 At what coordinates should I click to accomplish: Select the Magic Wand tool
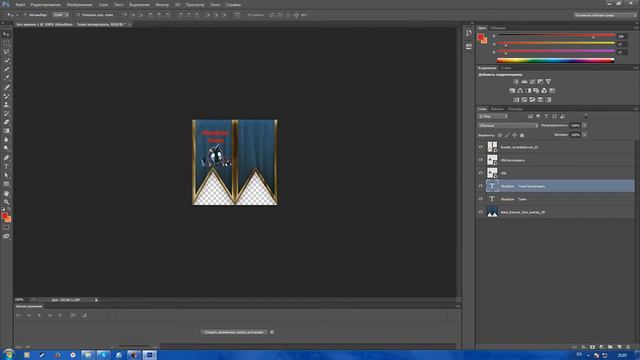6,61
